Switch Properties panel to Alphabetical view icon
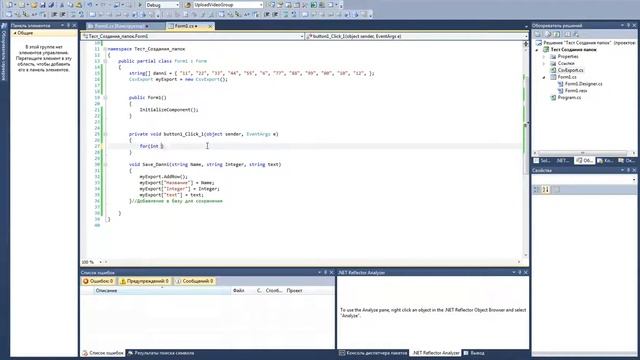The image size is (640, 360). 546,190
